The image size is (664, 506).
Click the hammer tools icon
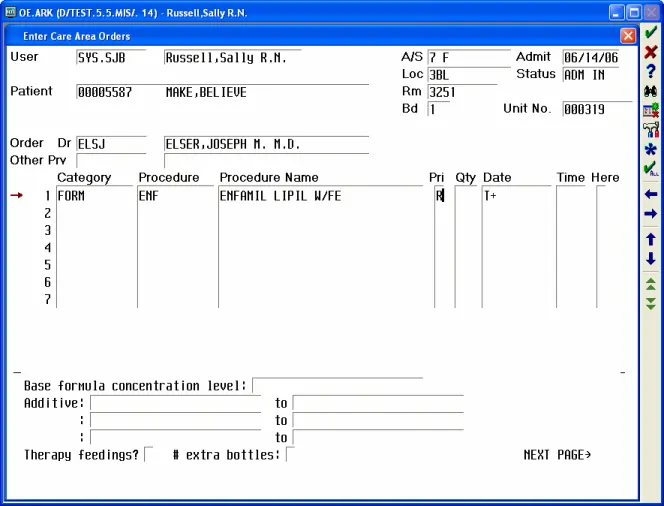651,130
